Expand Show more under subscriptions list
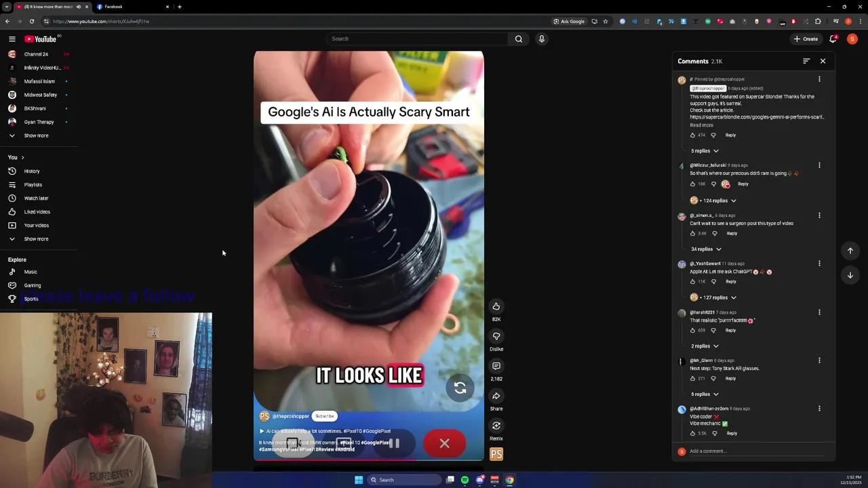 (36, 136)
